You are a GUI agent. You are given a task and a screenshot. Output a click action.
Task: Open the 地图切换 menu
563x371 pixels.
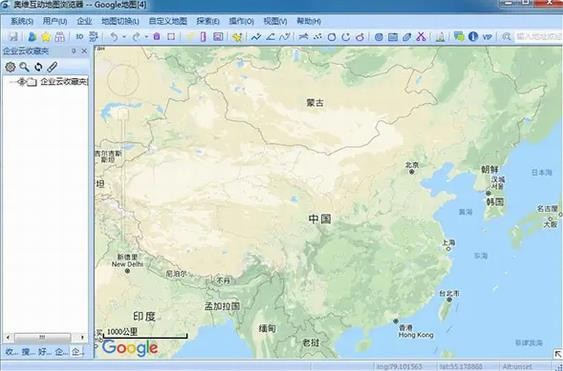pos(120,22)
